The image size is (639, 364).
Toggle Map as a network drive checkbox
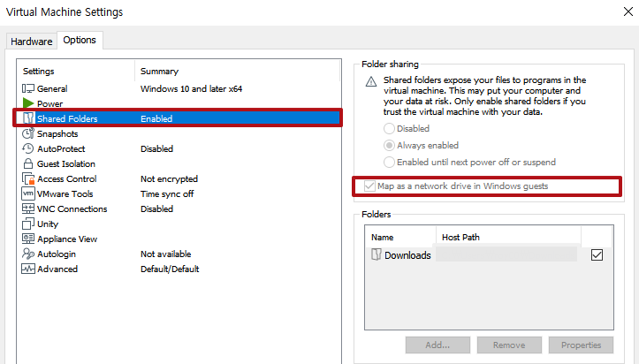[369, 186]
